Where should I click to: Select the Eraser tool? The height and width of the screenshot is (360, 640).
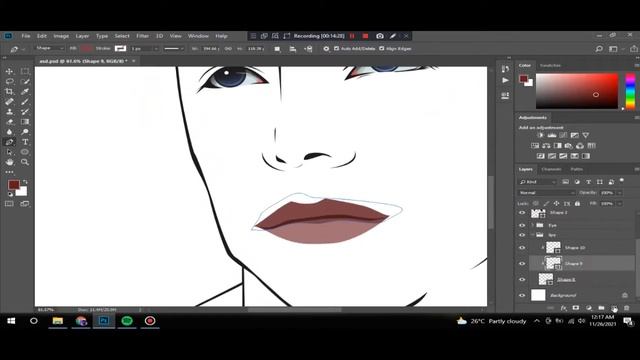[9, 122]
